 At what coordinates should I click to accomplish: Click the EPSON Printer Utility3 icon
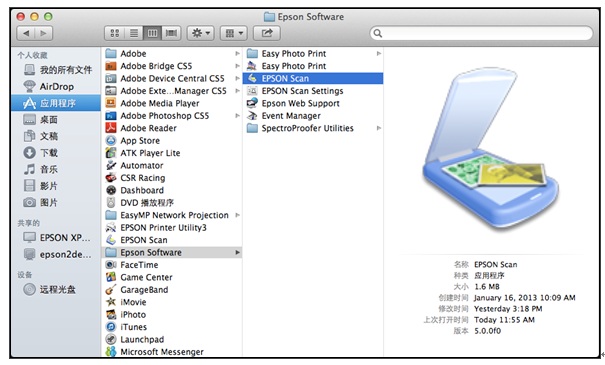click(111, 227)
